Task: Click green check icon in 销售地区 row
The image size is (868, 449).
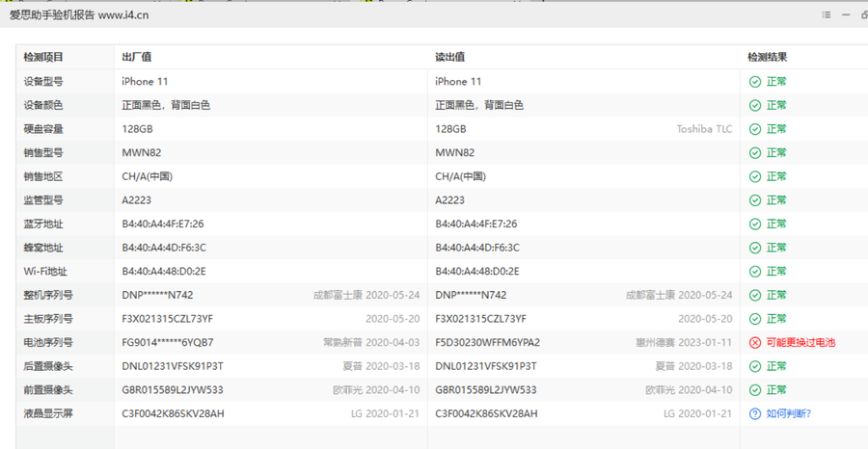Action: pyautogui.click(x=754, y=176)
